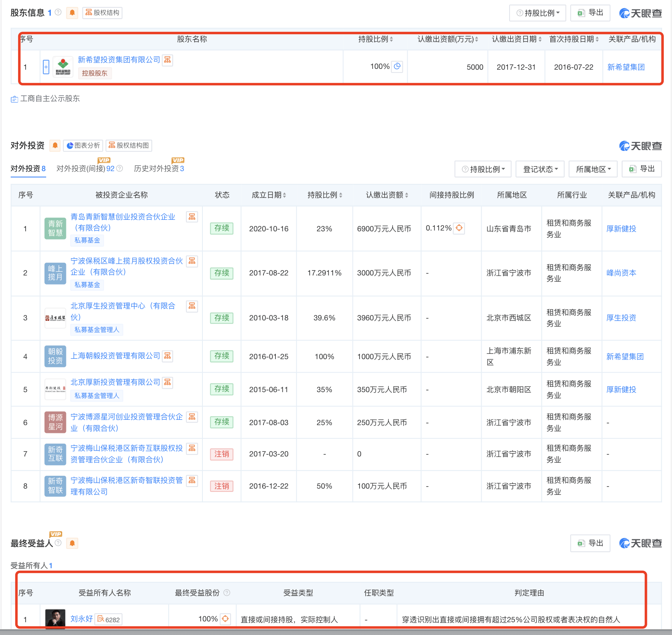Viewport: 672px width, 635px height.
Task: Click the bell alert icon beside 股东信息
Action: (73, 13)
